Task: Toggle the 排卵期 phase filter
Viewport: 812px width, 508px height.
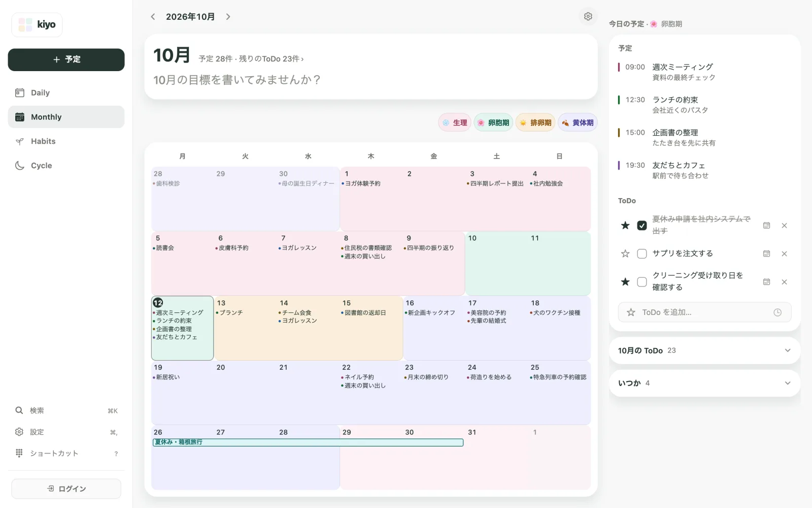Action: (x=535, y=122)
